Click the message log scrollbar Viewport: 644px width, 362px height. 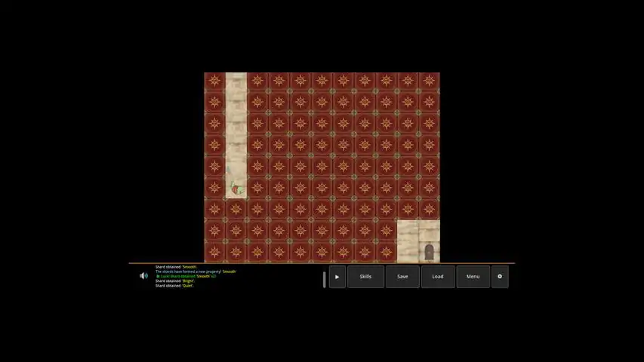(x=325, y=279)
